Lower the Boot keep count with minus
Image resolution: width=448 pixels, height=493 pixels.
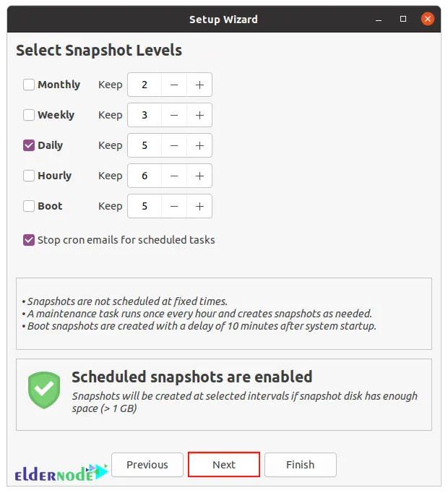click(174, 206)
